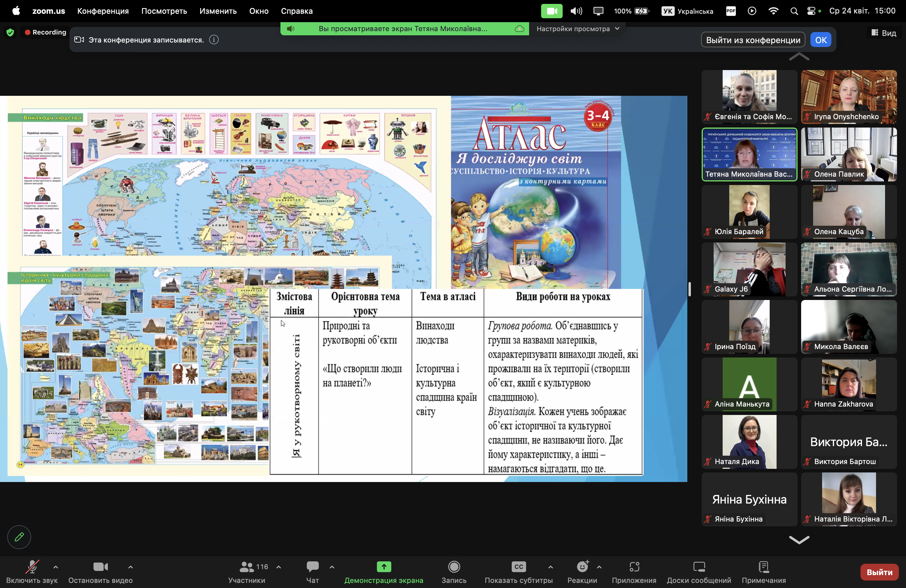Screen dimensions: 906x588
Task: Open Wi-Fi menu bar icon
Action: point(773,11)
